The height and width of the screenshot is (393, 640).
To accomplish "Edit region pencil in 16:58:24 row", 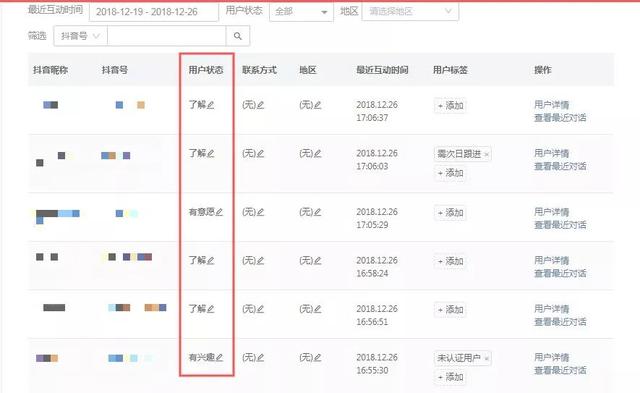I will [318, 261].
